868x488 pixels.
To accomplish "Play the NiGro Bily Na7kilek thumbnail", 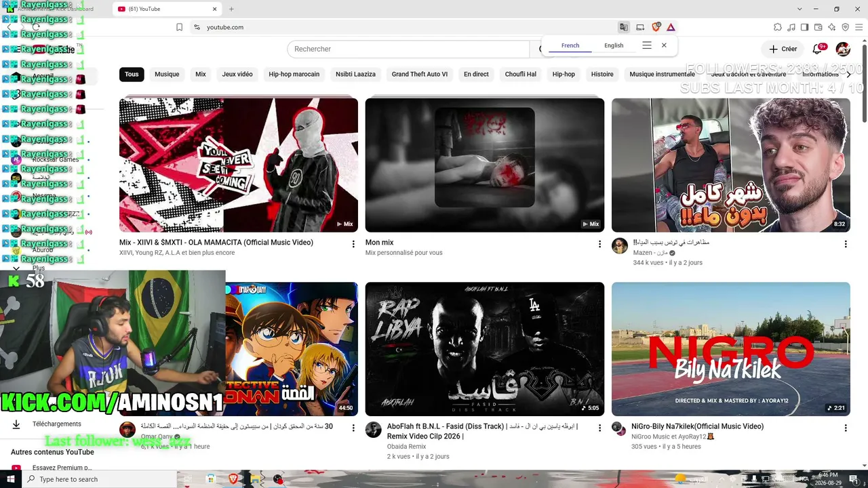I will click(x=731, y=349).
